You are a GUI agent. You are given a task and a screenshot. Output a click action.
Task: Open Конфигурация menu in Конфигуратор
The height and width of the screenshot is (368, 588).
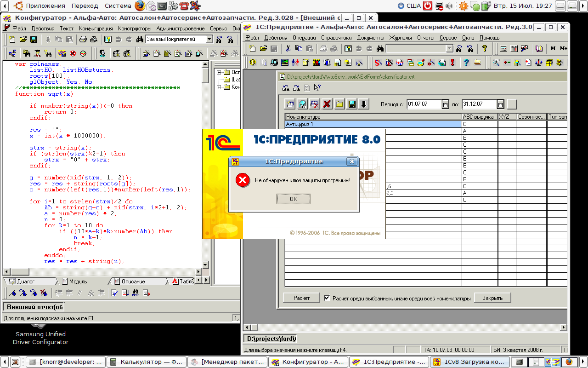click(x=96, y=29)
